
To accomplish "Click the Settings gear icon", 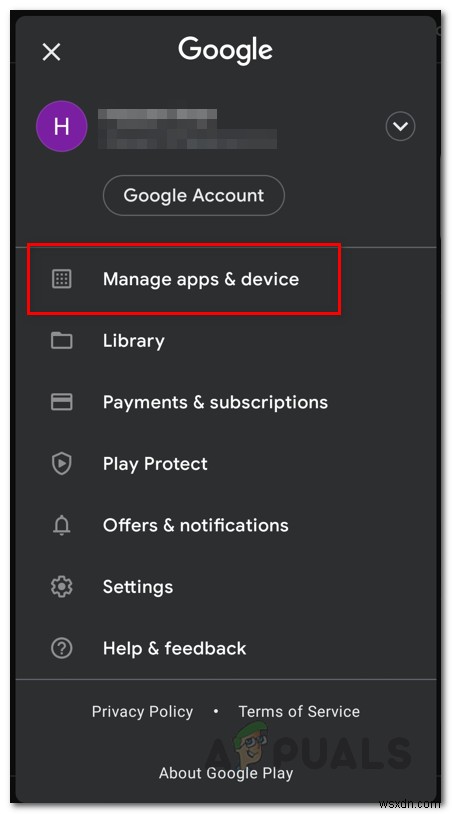I will (62, 587).
